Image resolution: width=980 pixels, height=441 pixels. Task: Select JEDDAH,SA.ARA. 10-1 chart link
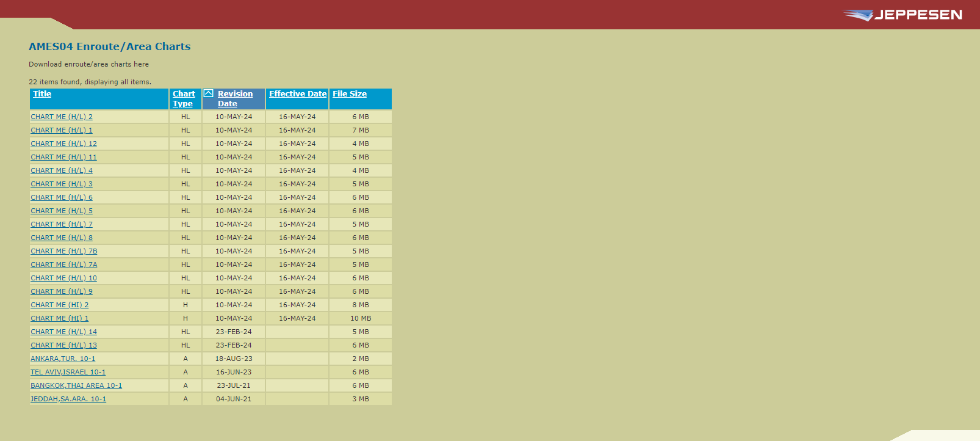(68, 399)
